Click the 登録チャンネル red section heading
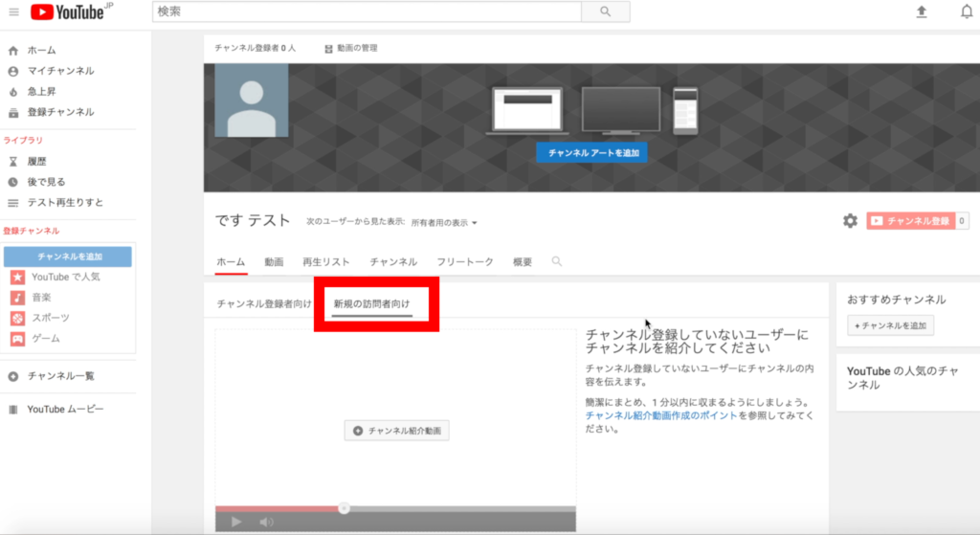The height and width of the screenshot is (535, 980). [32, 232]
